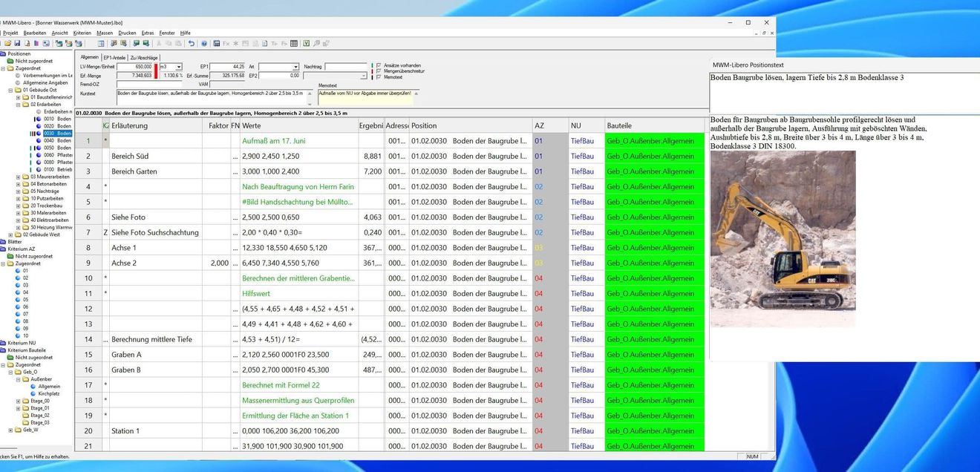Click the Bereich Süd cell in row 2
Screen dimensions: 980x472
156,156
